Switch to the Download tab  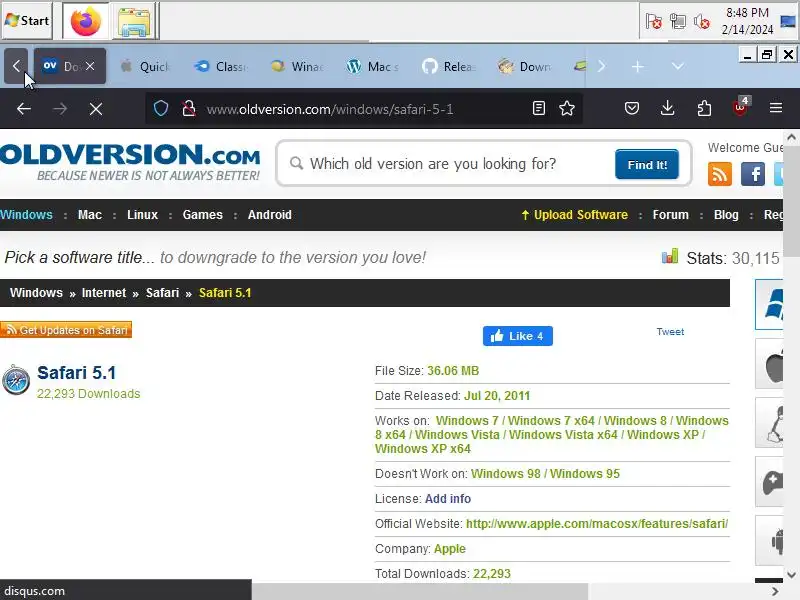pyautogui.click(x=524, y=66)
